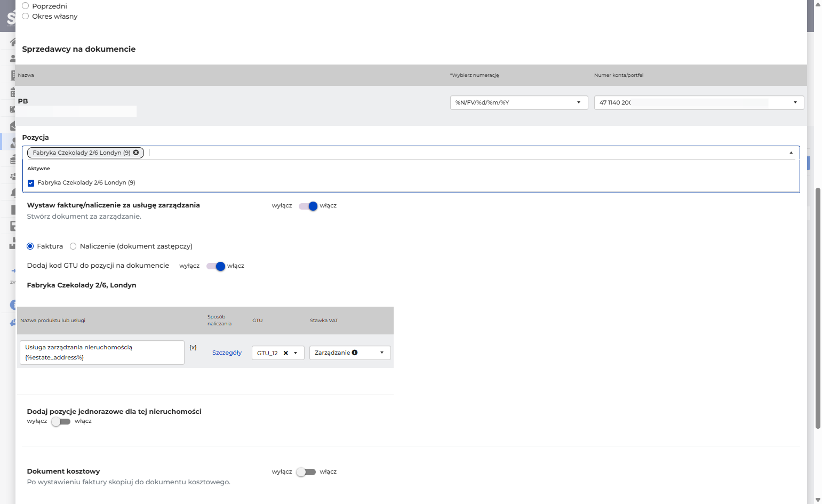Open the Szczegóły link

pos(227,353)
